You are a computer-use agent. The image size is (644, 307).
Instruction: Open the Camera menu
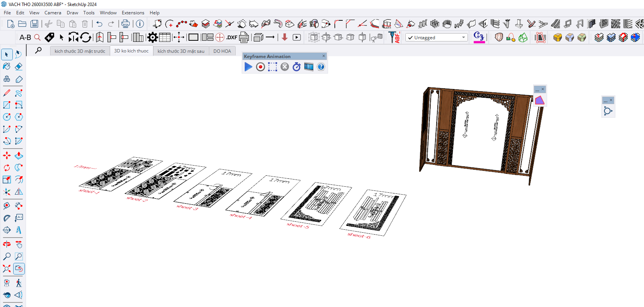pos(53,13)
